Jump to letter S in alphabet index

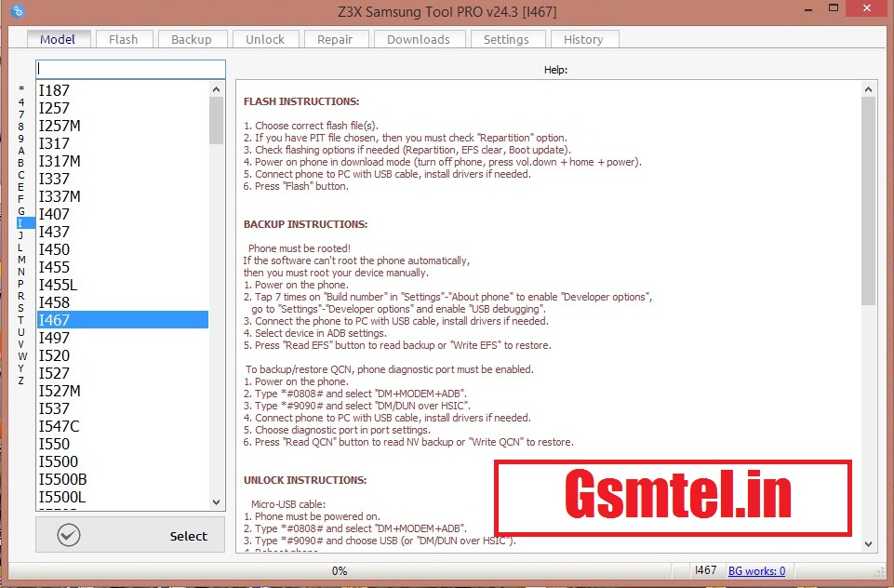click(x=21, y=308)
